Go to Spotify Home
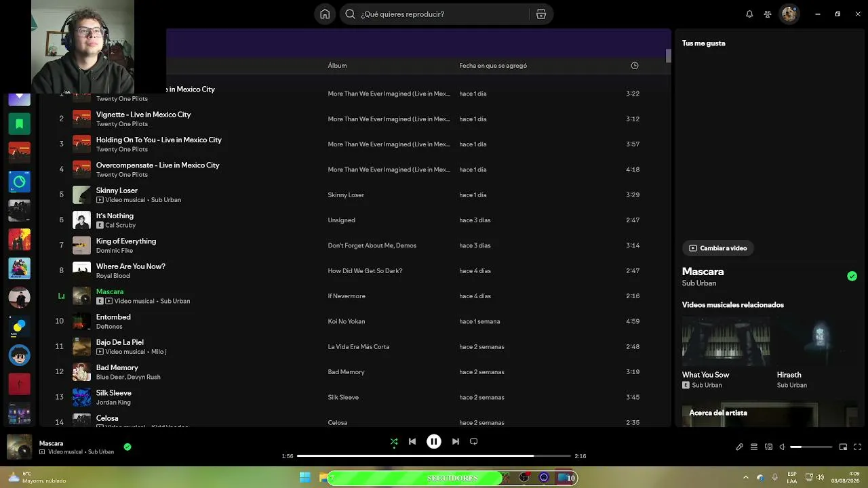 (x=325, y=14)
